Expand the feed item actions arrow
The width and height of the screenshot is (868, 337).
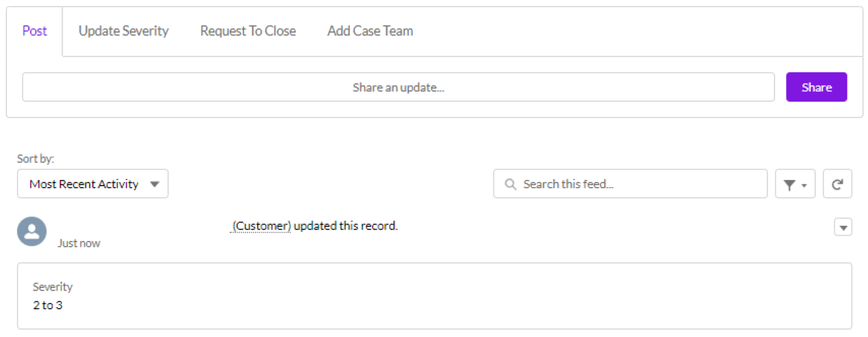[843, 227]
